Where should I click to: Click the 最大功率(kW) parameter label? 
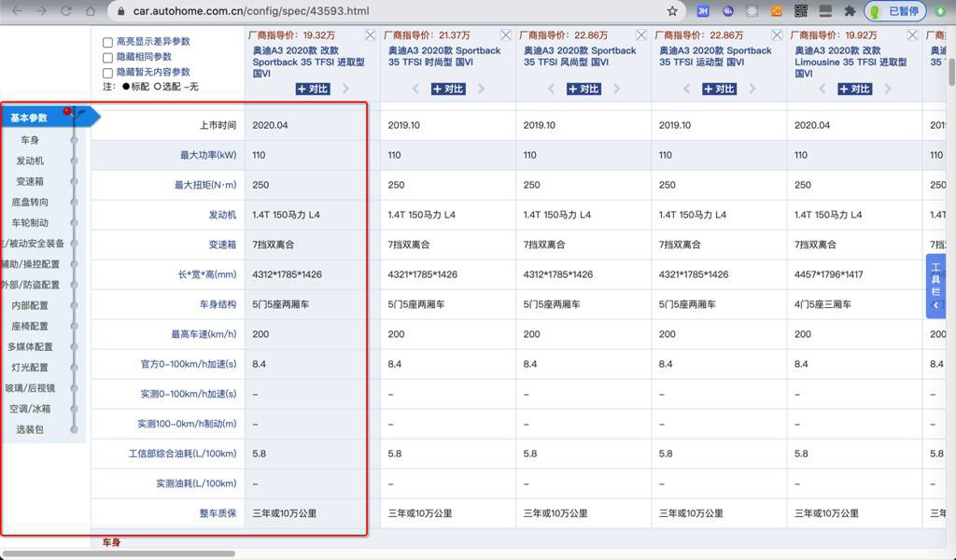coord(208,155)
